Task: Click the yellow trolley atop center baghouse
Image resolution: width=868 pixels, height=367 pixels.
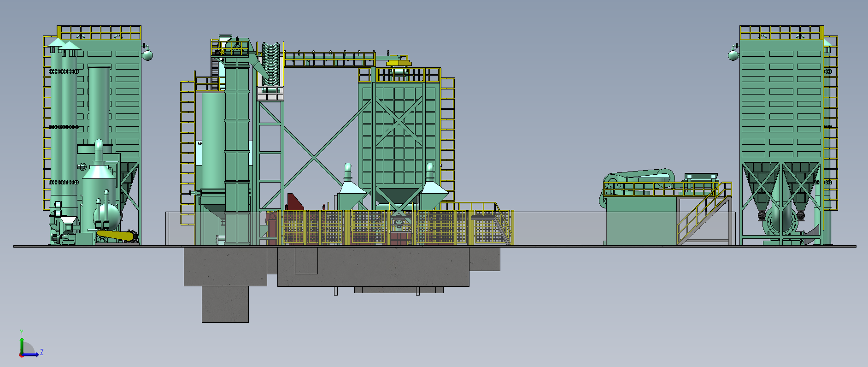Action: (x=397, y=62)
